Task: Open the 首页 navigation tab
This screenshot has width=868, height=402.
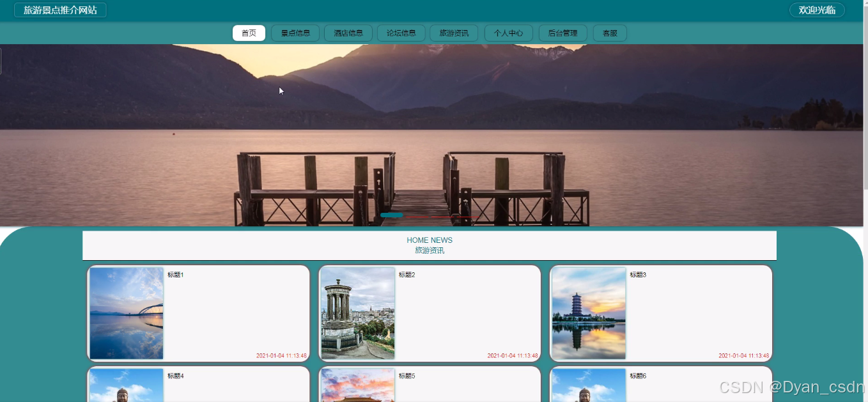Action: pyautogui.click(x=249, y=33)
